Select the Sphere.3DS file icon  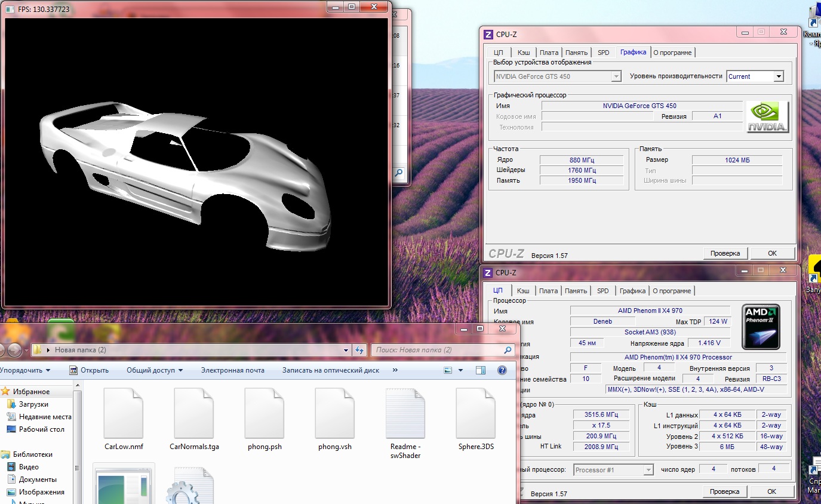tap(476, 413)
